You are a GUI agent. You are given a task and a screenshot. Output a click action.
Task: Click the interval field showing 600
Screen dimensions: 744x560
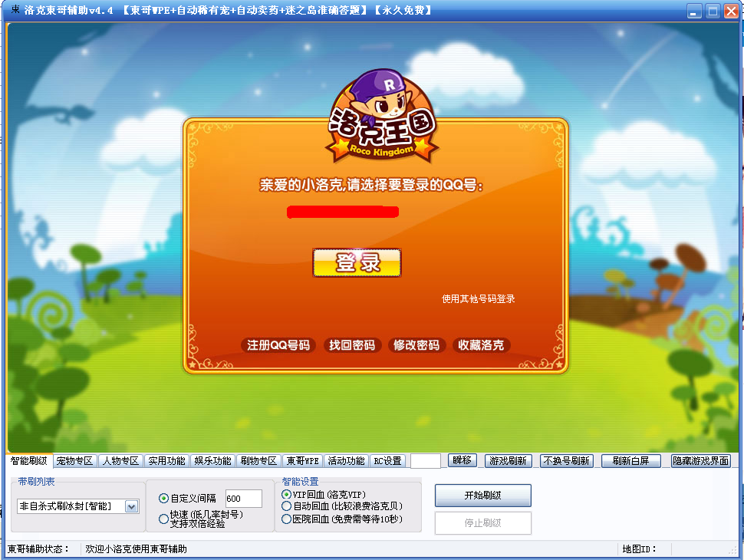243,499
